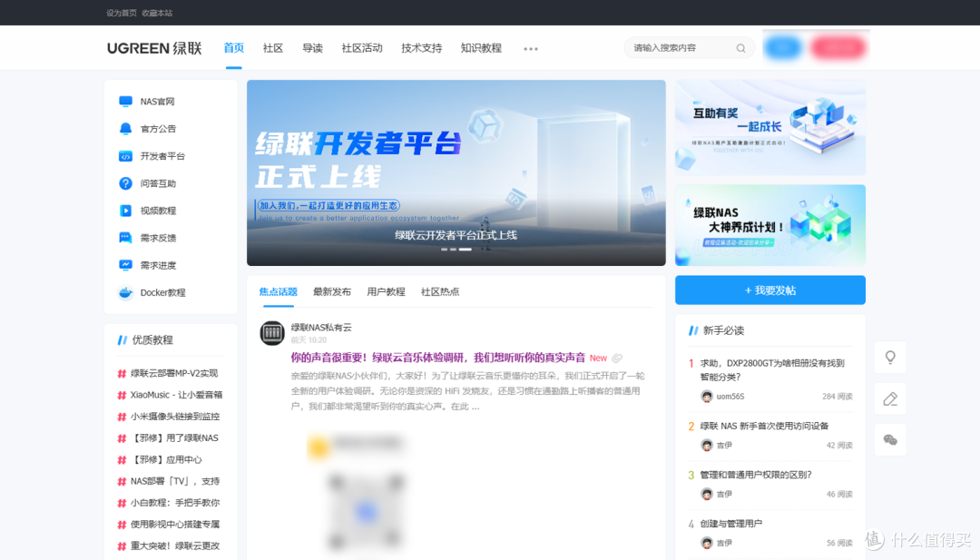Click the WeChat icon on right sidebar
Screen dimensions: 980x560
(x=890, y=440)
